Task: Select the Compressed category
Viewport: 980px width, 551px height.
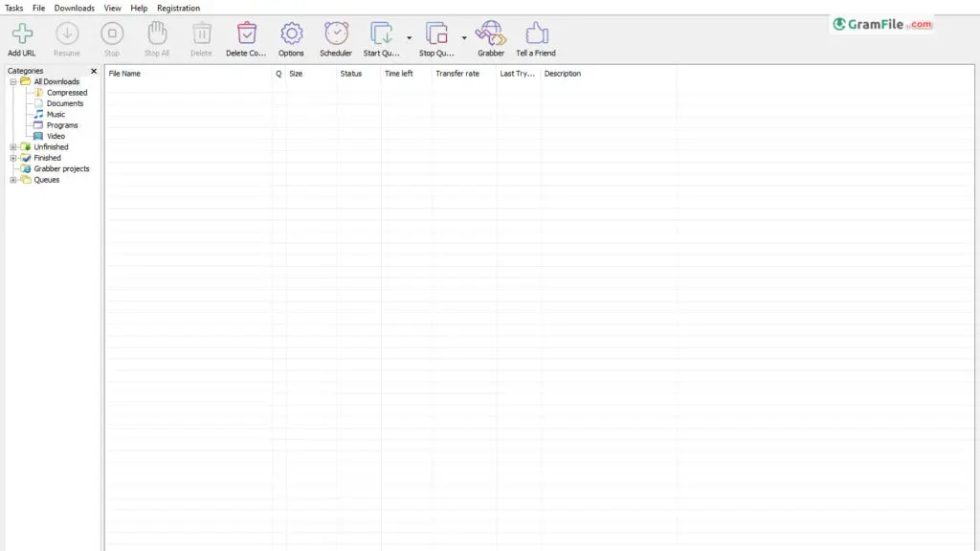Action: [66, 93]
